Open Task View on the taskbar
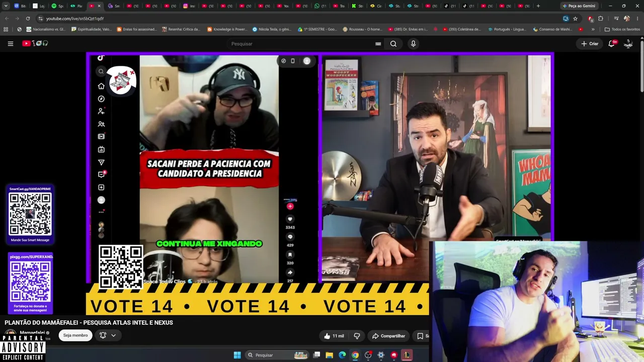Image resolution: width=644 pixels, height=362 pixels. coord(316,355)
